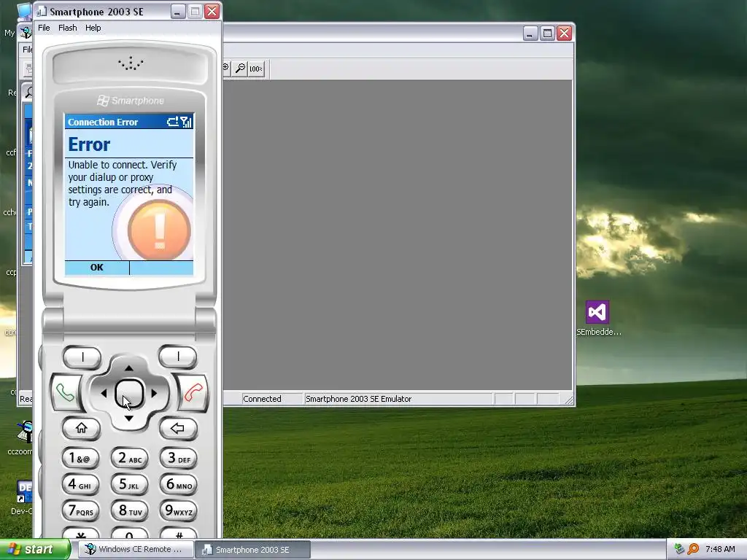The width and height of the screenshot is (747, 560).
Task: Click the orange exclamation error icon
Action: 159,230
